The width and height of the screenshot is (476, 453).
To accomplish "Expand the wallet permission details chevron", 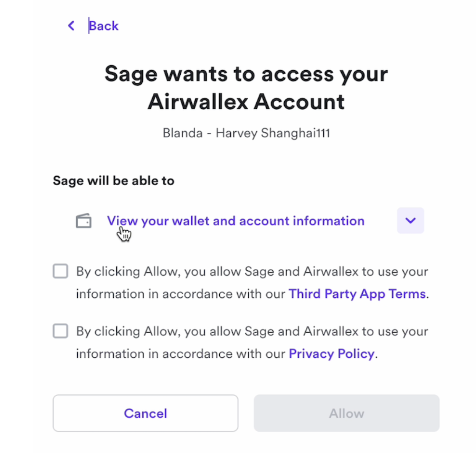I will (x=410, y=221).
